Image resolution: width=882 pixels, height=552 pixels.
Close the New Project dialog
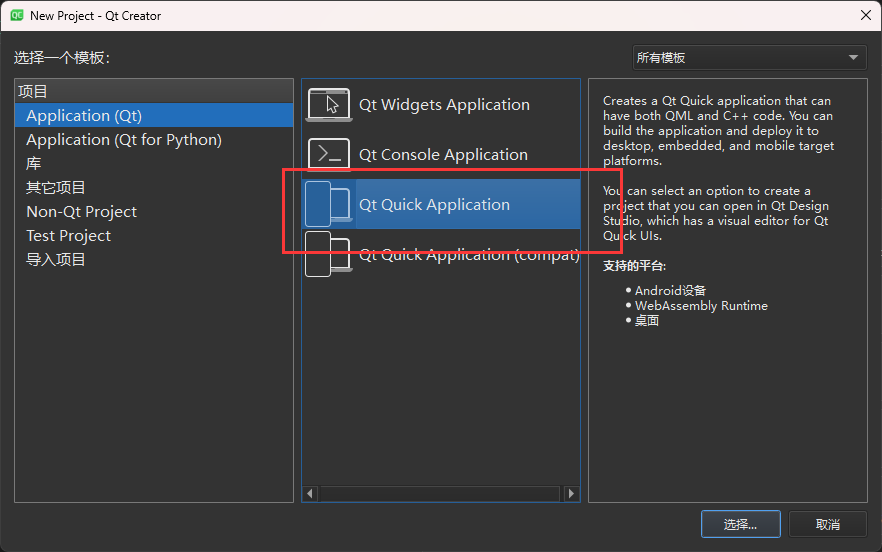point(866,15)
